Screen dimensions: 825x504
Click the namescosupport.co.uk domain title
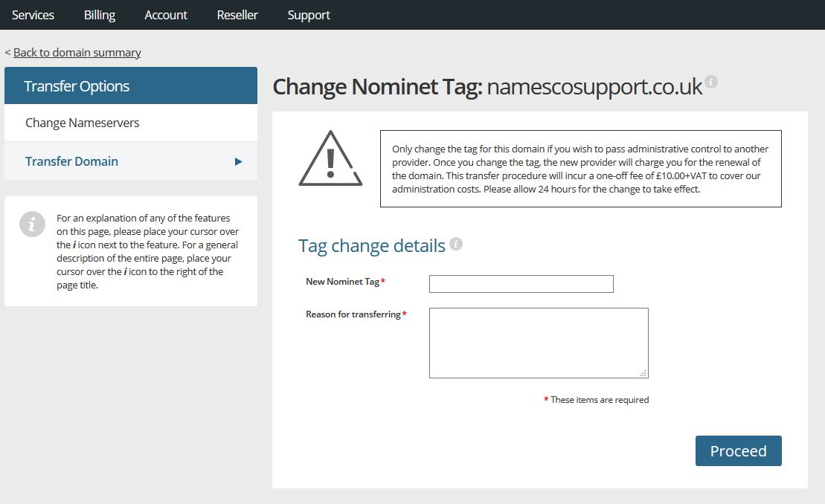594,87
